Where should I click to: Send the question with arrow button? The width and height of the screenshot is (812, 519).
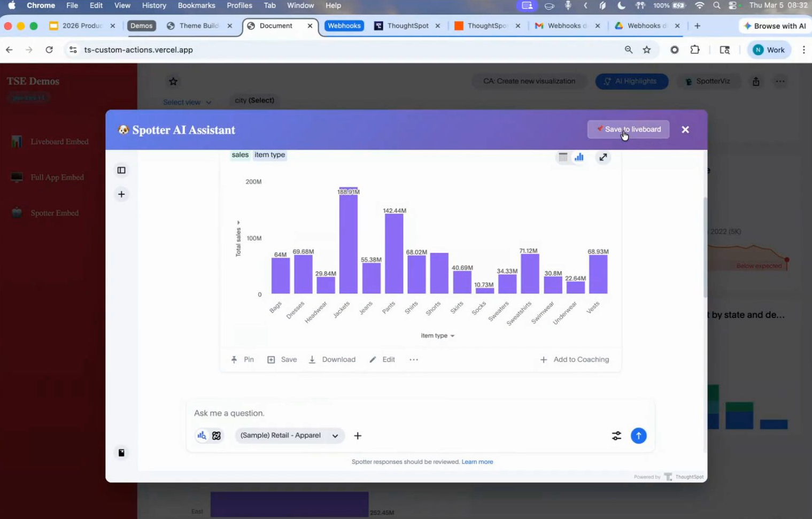click(x=638, y=436)
